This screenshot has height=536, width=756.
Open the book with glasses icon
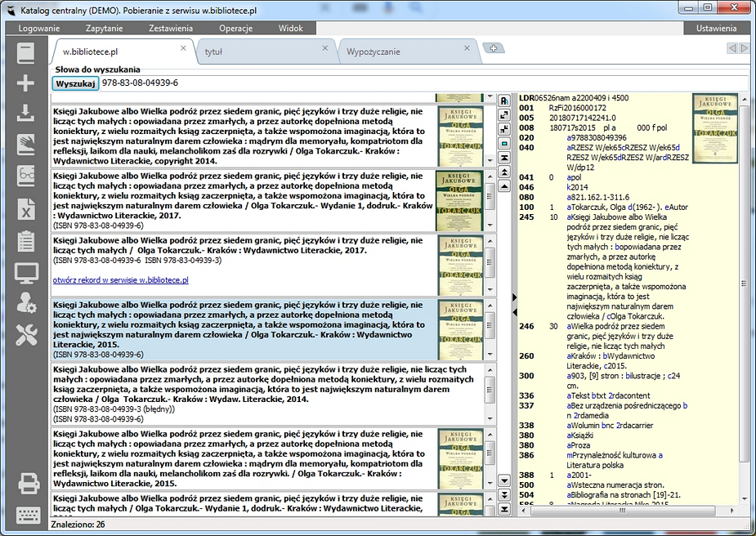coord(26,175)
